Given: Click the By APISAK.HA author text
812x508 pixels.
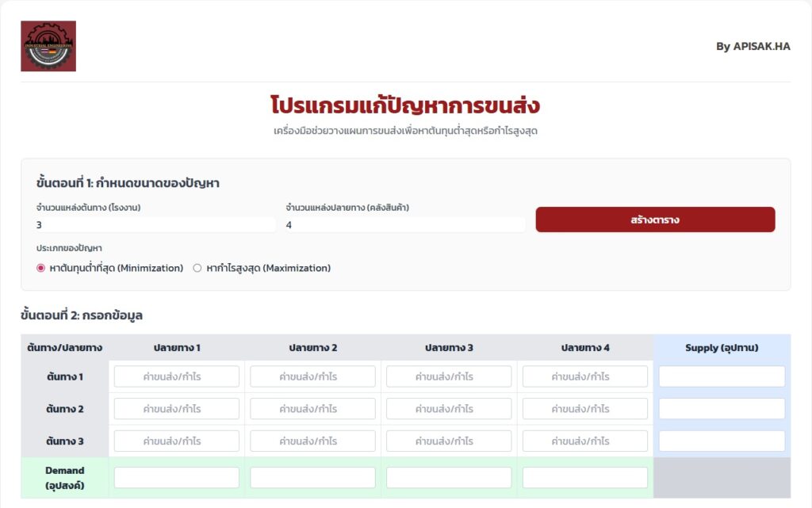Looking at the screenshot, I should point(753,46).
